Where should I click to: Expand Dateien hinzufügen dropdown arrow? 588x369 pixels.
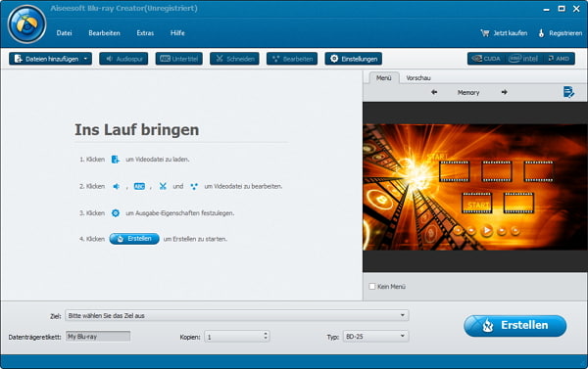pos(85,59)
